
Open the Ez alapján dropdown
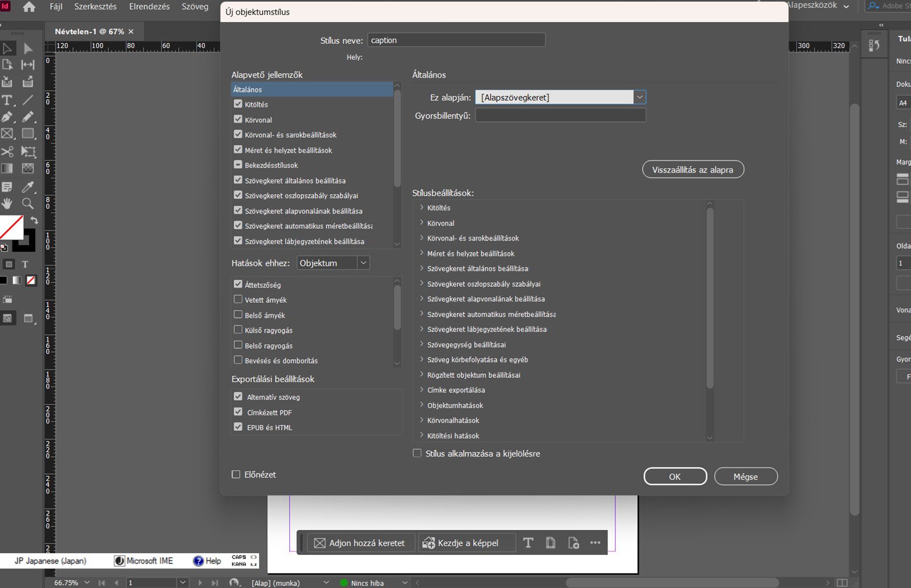[x=640, y=97]
